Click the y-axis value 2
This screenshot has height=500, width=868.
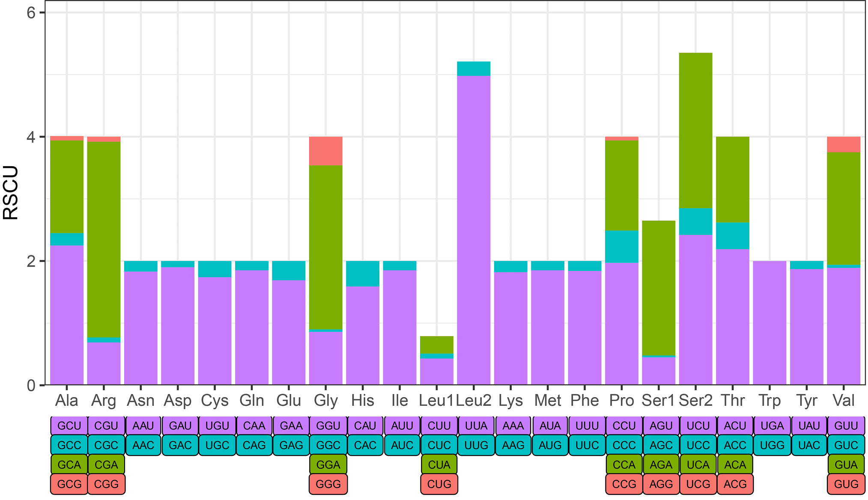pyautogui.click(x=31, y=261)
